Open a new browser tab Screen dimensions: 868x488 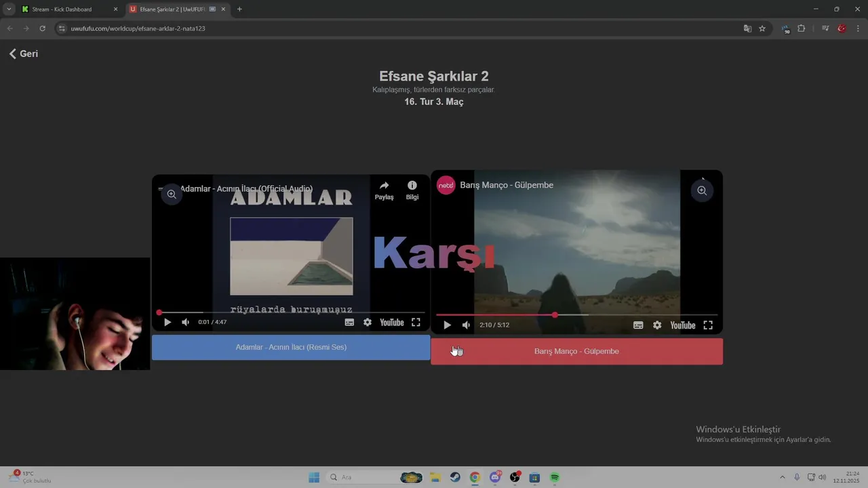(239, 9)
